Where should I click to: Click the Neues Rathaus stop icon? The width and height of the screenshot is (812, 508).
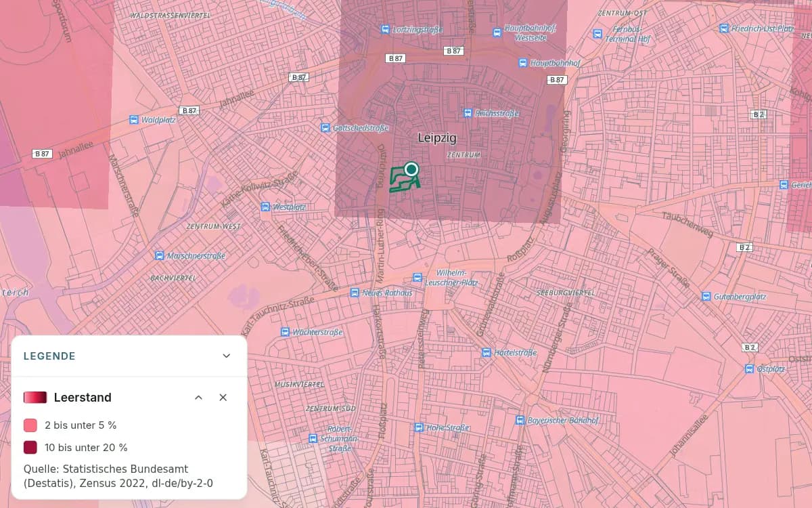tap(355, 293)
